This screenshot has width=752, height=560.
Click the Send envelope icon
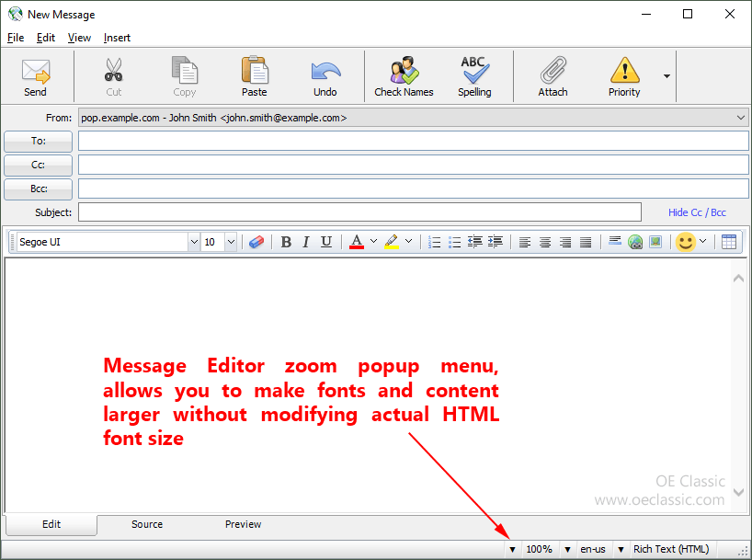(x=36, y=71)
